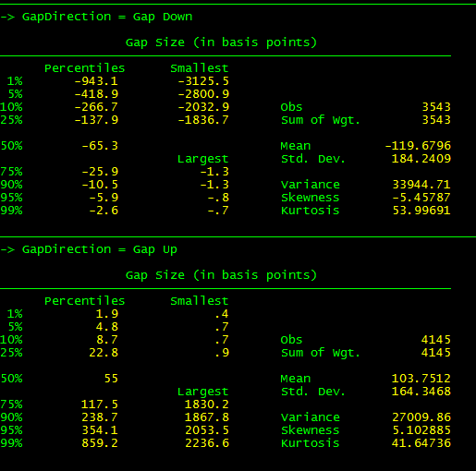Click the Gap Up group header line

pos(89,249)
